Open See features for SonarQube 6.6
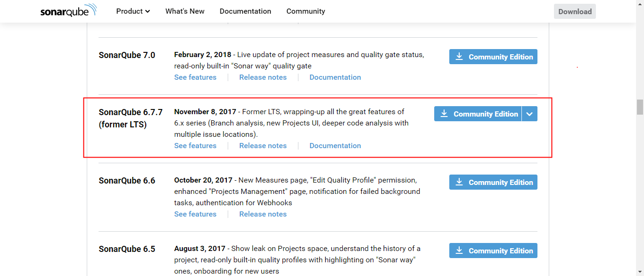The height and width of the screenshot is (276, 644). point(195,214)
